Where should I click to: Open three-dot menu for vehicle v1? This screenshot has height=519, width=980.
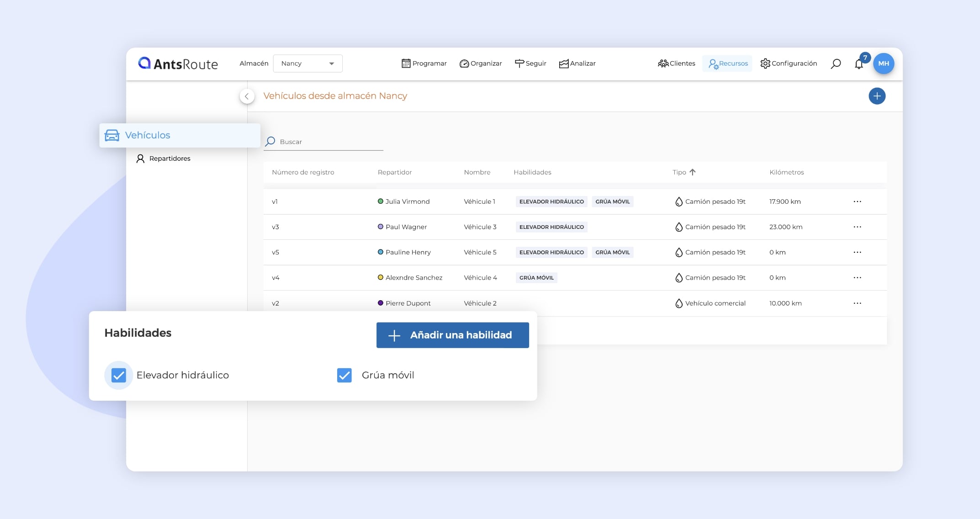(857, 201)
